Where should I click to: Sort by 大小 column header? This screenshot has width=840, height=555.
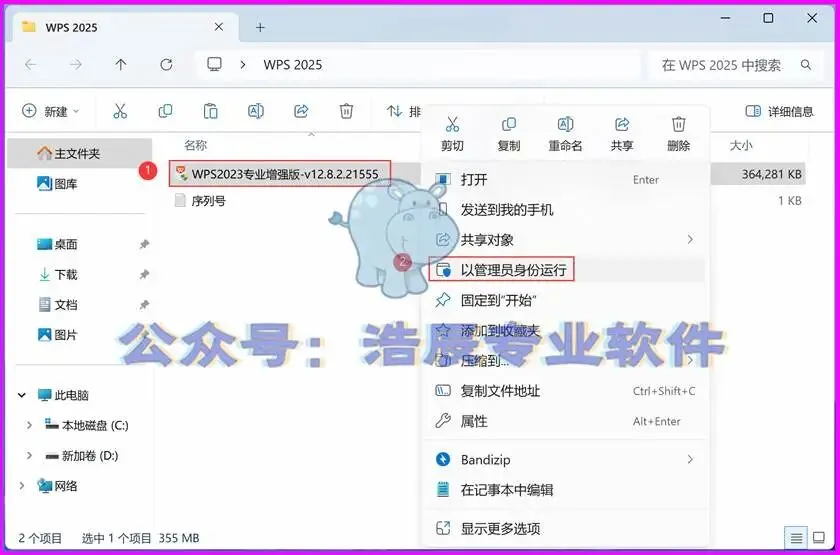click(x=741, y=145)
